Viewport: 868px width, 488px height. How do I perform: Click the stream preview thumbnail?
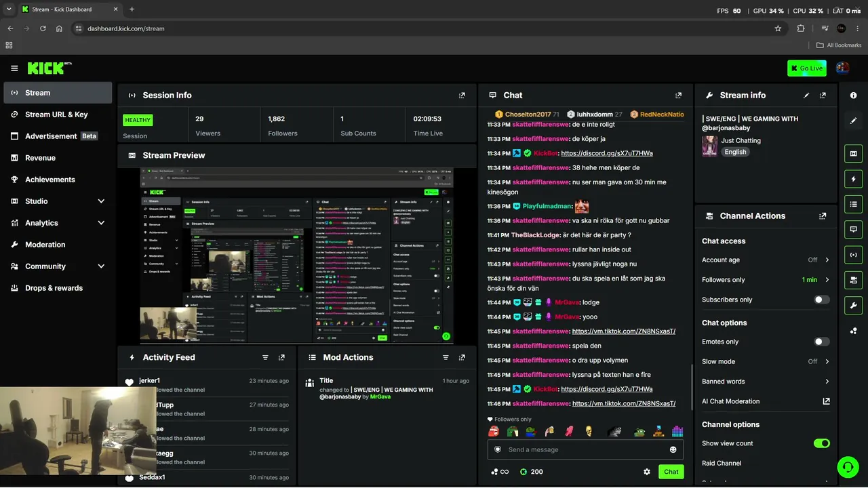click(297, 256)
